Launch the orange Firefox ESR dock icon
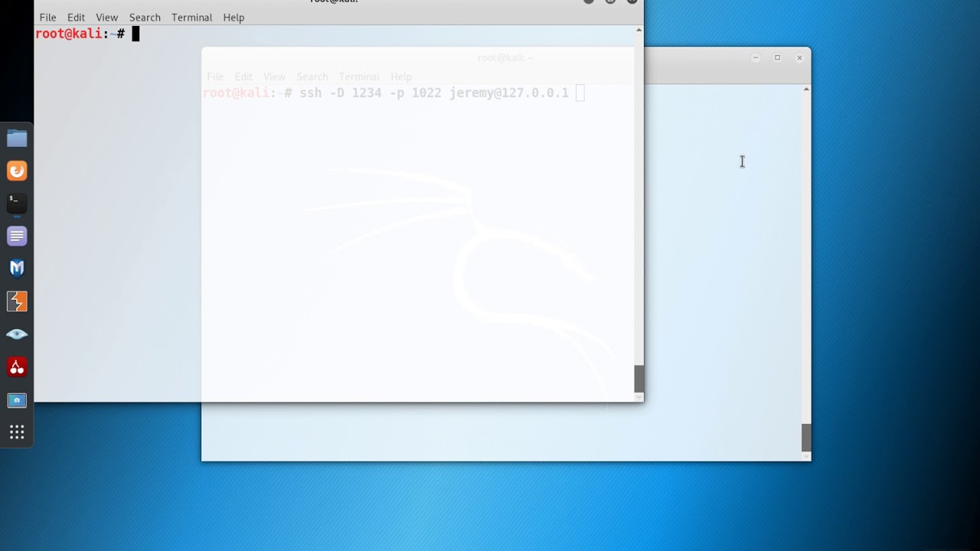This screenshot has height=551, width=980. (17, 171)
